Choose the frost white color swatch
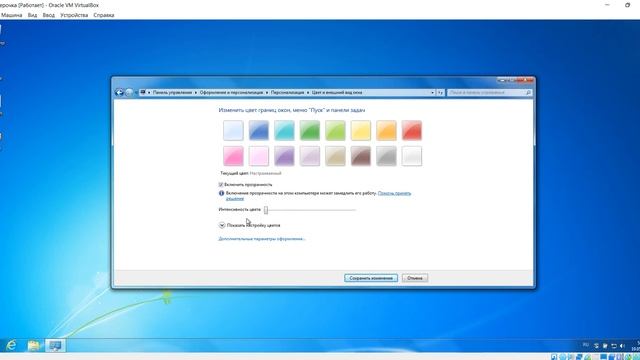Screen dimensions: 640x360 pos(411,156)
